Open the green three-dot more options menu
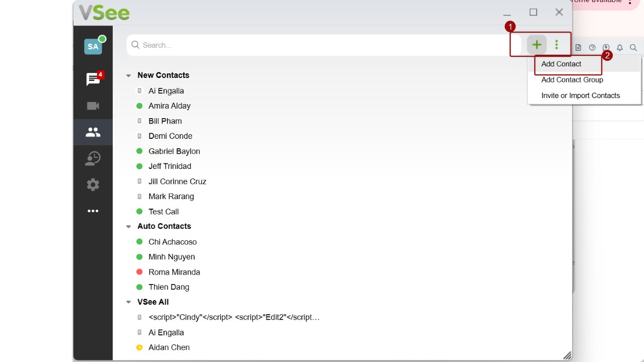The width and height of the screenshot is (644, 362). pyautogui.click(x=556, y=45)
